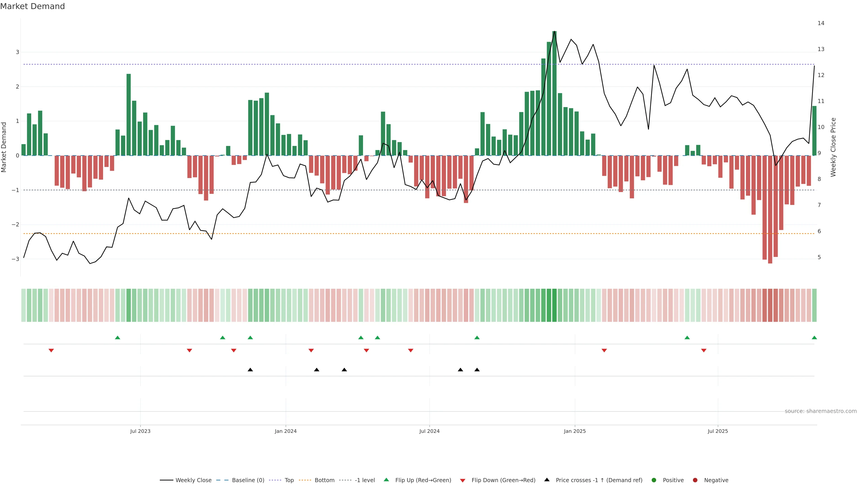
Task: Click the last green flip-up marker on right
Action: (x=814, y=338)
